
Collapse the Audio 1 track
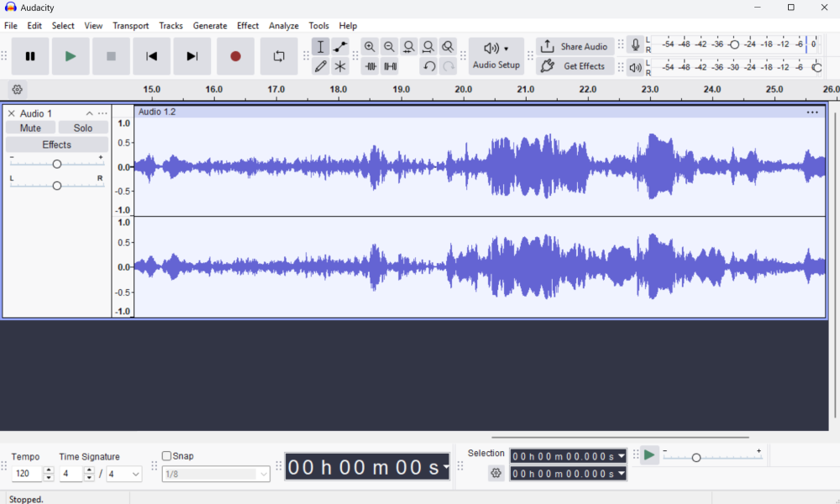coord(90,113)
